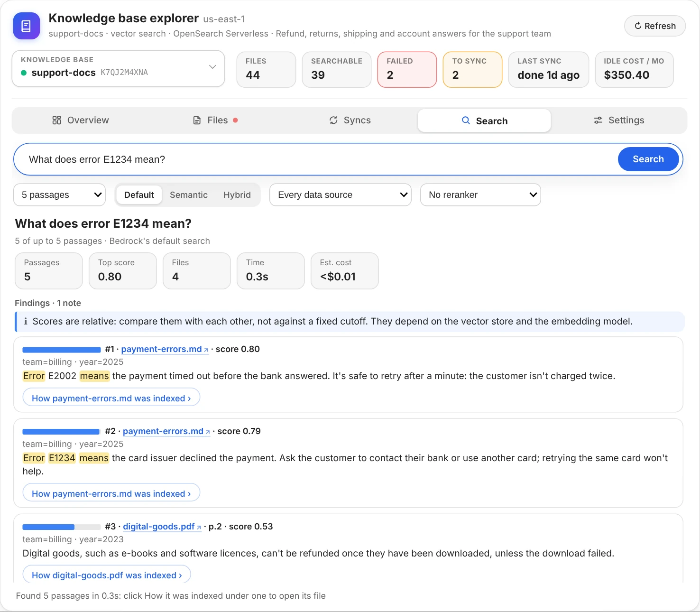Click the FILES 44 stat card
This screenshot has width=700, height=612.
tap(266, 70)
